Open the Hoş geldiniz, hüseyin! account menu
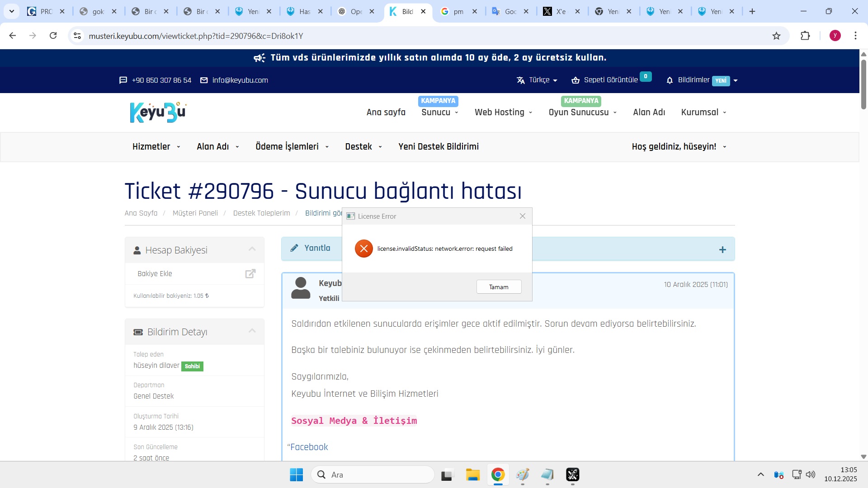The width and height of the screenshot is (868, 488). tap(679, 146)
